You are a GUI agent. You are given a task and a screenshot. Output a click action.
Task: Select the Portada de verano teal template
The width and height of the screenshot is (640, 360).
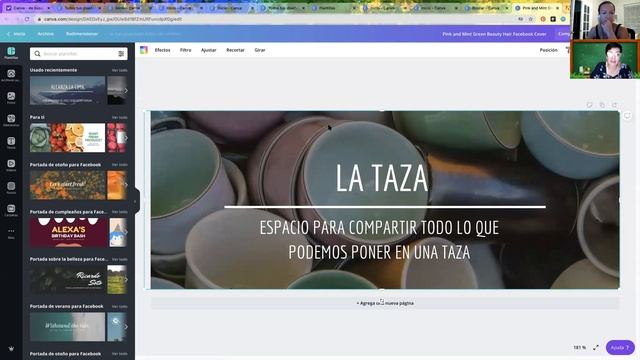point(67,327)
